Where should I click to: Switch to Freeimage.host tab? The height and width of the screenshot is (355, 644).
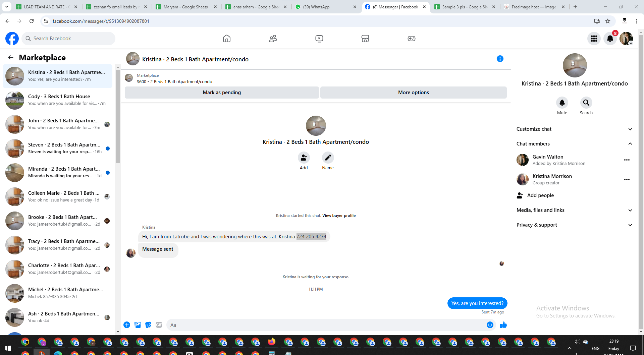pyautogui.click(x=535, y=7)
